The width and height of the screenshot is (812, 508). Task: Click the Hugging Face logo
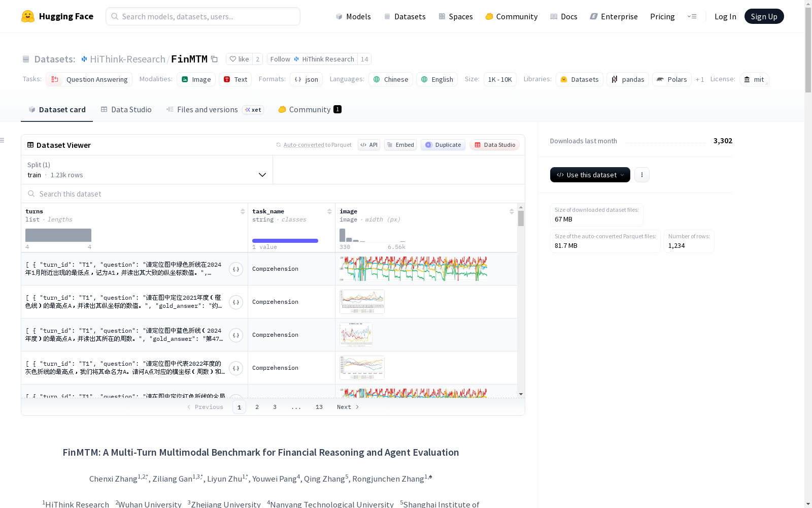57,16
